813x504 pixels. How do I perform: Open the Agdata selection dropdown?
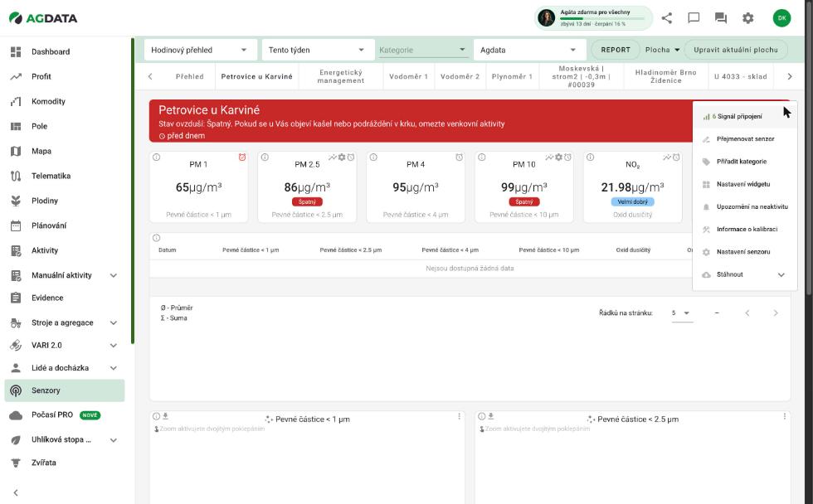[529, 50]
